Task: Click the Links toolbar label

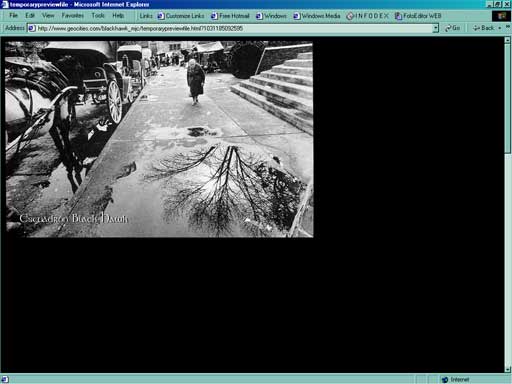Action: coord(146,16)
